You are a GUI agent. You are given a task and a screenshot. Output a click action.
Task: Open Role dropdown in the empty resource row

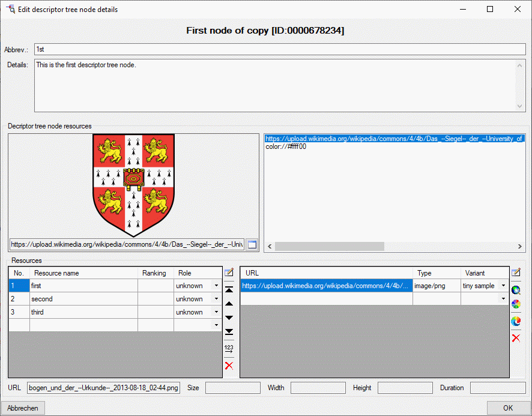coord(217,325)
